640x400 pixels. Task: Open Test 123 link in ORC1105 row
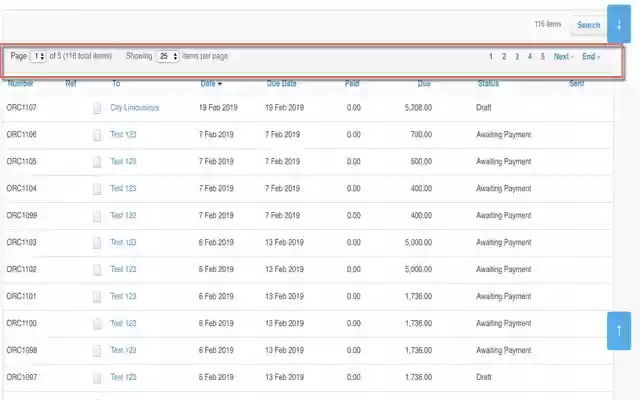[x=123, y=162]
